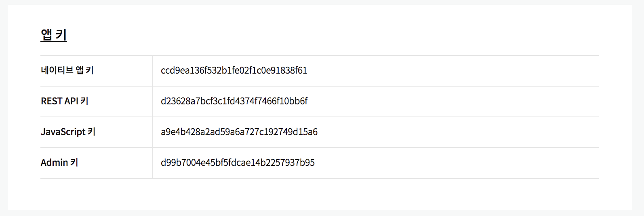This screenshot has height=216, width=644.
Task: Click bottom border line under the Admin row
Action: pyautogui.click(x=319, y=178)
